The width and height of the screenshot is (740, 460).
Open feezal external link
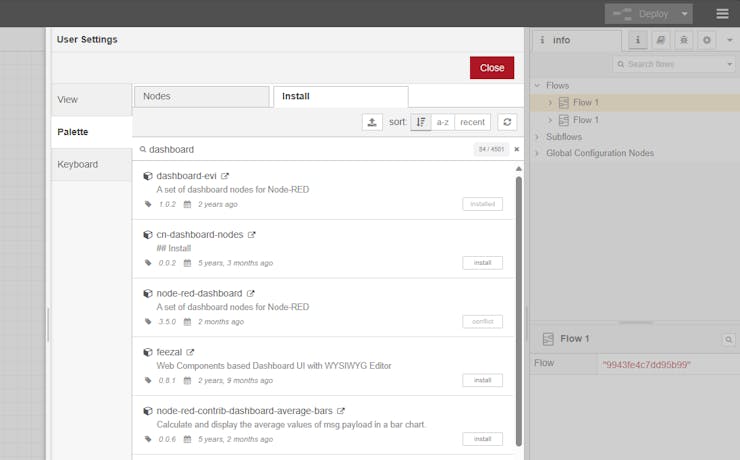click(190, 352)
